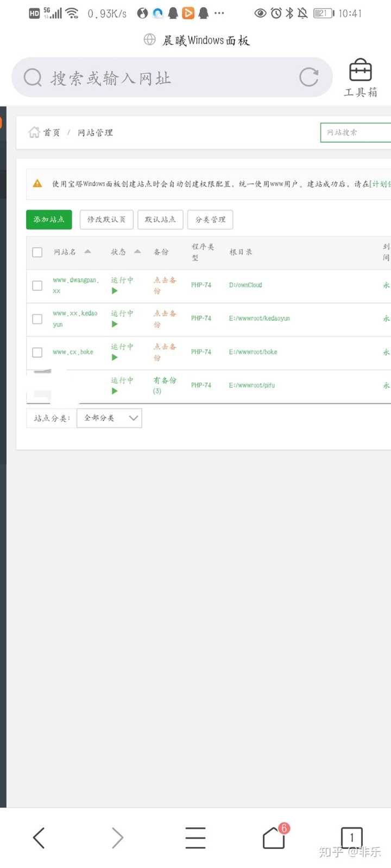391x868 pixels.
Task: Open site www.cx.boke
Action: pos(73,352)
